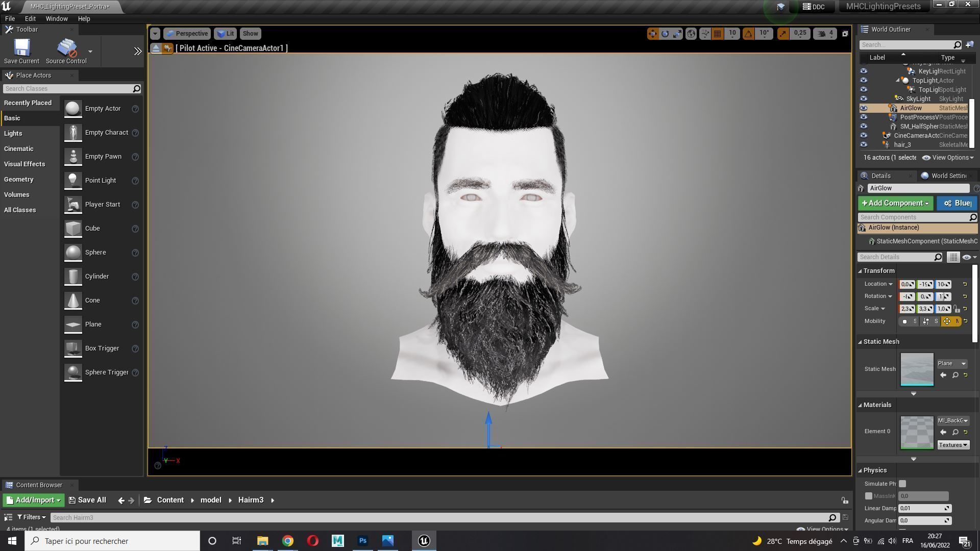Open the Help menu

tap(84, 18)
